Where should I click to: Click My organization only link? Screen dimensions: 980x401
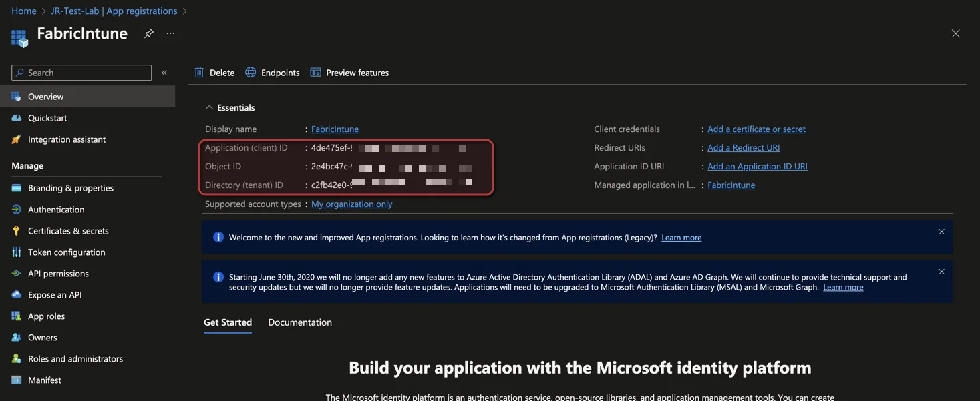tap(351, 204)
